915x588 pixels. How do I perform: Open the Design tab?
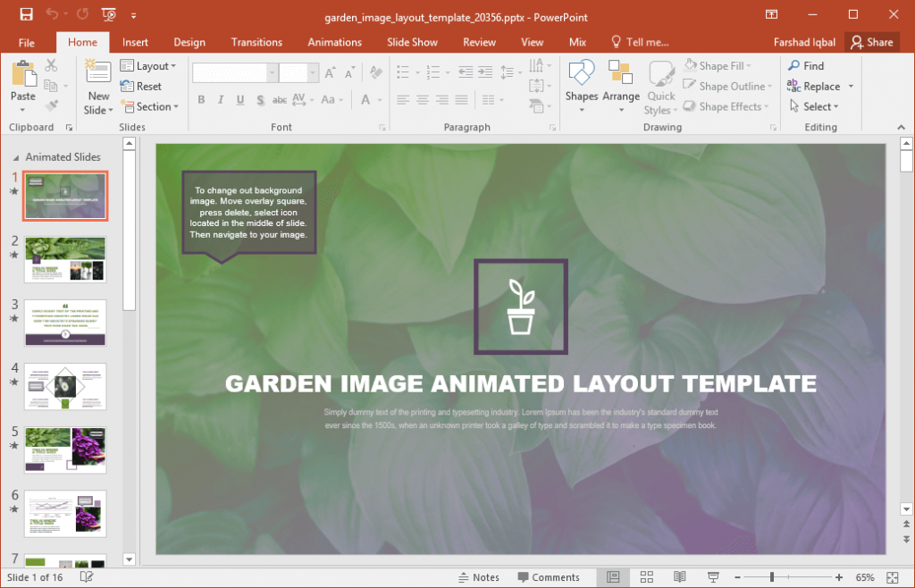189,42
